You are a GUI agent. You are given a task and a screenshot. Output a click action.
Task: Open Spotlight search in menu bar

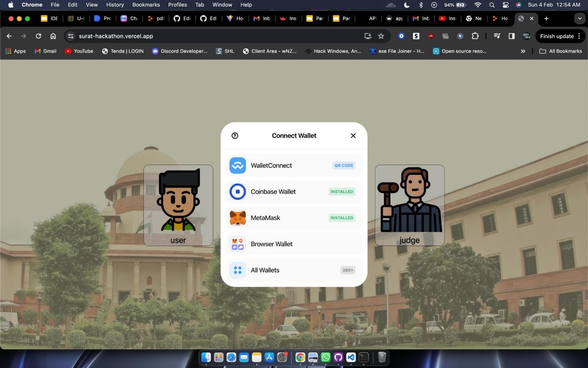tap(492, 5)
